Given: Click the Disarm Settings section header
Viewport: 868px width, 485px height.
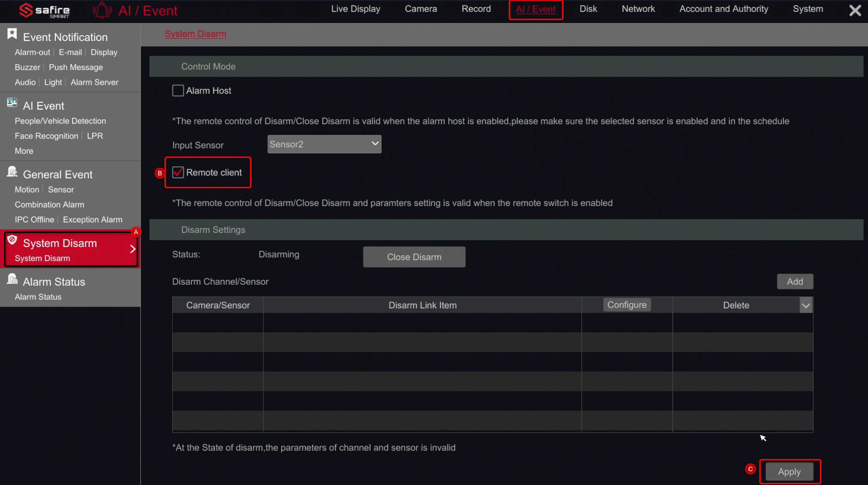Looking at the screenshot, I should (x=506, y=230).
